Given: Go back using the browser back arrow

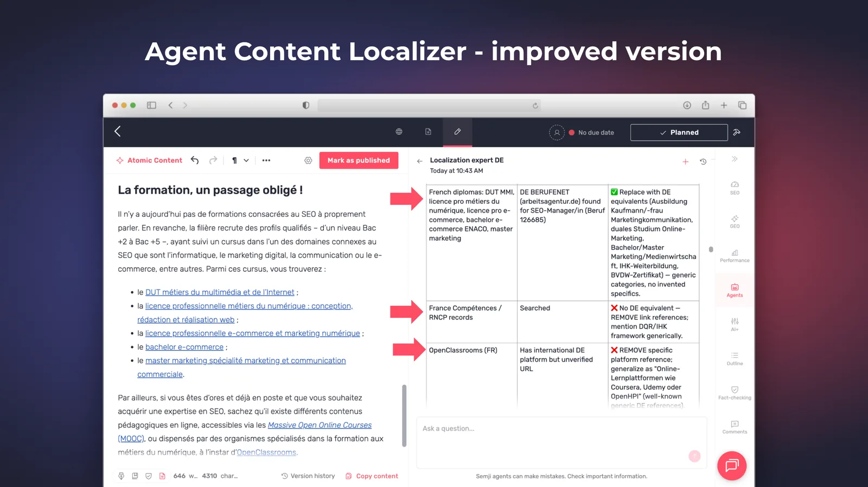Looking at the screenshot, I should tap(170, 105).
